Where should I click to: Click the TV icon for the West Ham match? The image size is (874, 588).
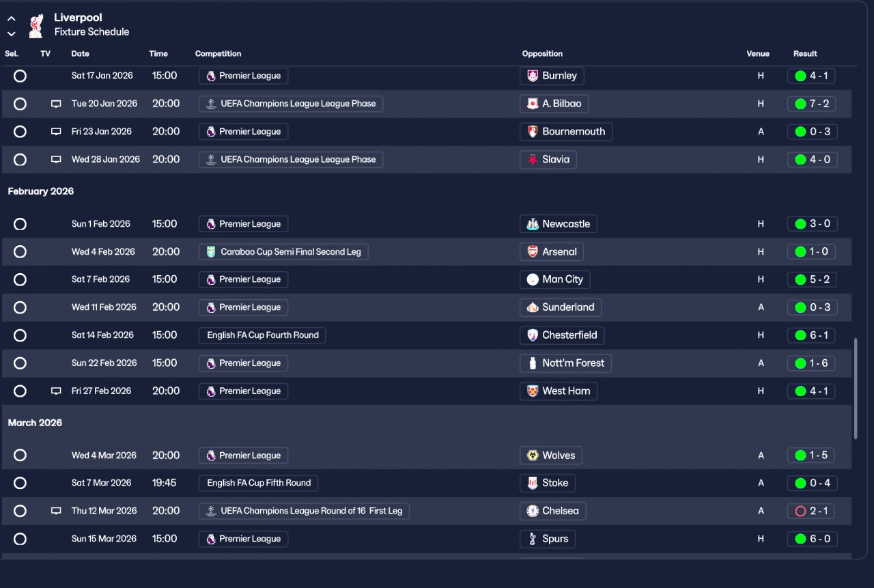[x=56, y=391]
